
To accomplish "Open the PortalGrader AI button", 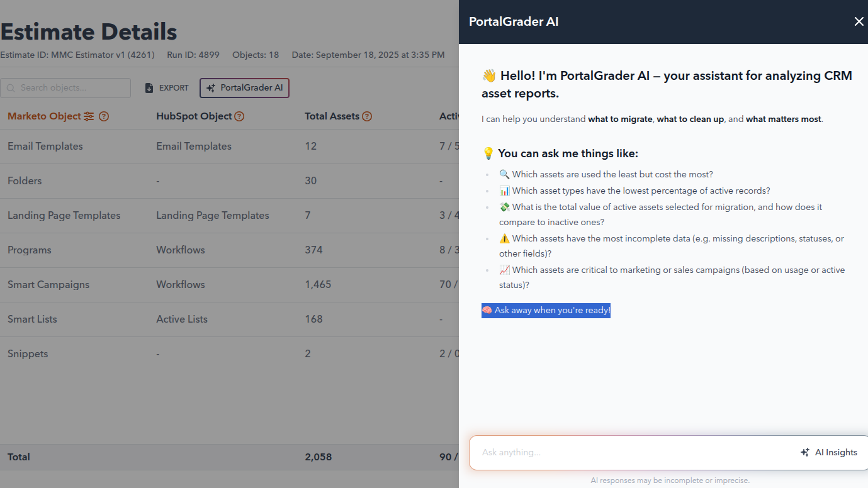I will coord(244,88).
